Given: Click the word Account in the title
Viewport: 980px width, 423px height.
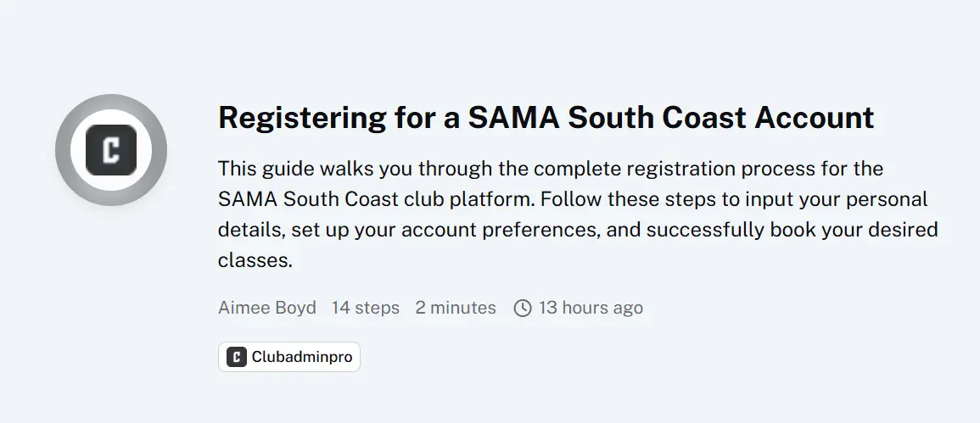Looking at the screenshot, I should 814,118.
